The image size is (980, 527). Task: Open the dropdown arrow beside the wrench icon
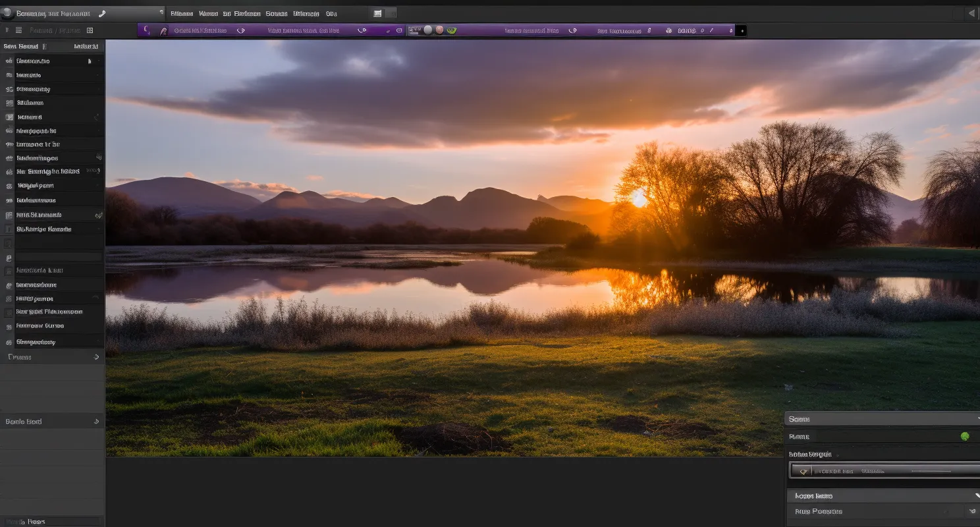click(161, 13)
